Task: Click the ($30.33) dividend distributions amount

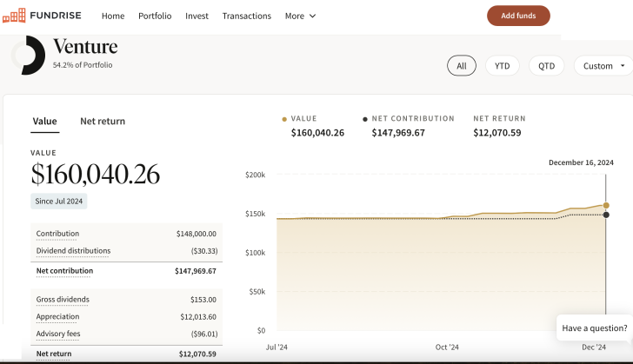Action: [204, 251]
